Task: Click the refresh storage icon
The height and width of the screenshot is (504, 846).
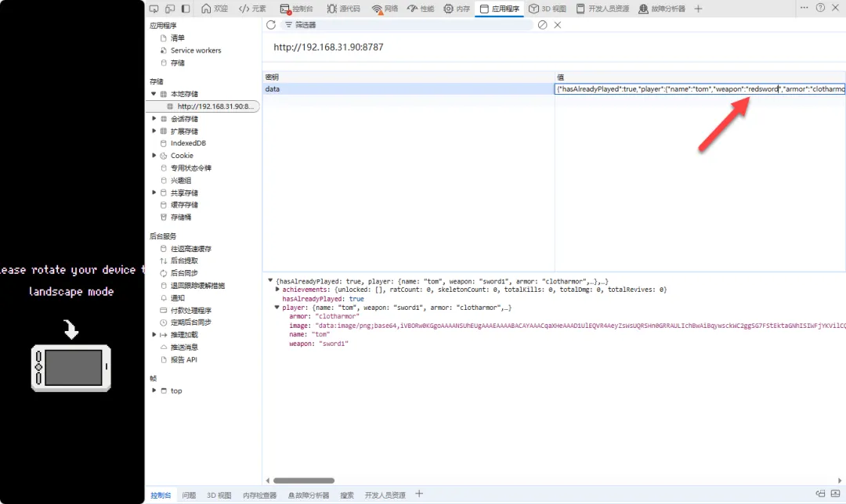Action: (271, 25)
